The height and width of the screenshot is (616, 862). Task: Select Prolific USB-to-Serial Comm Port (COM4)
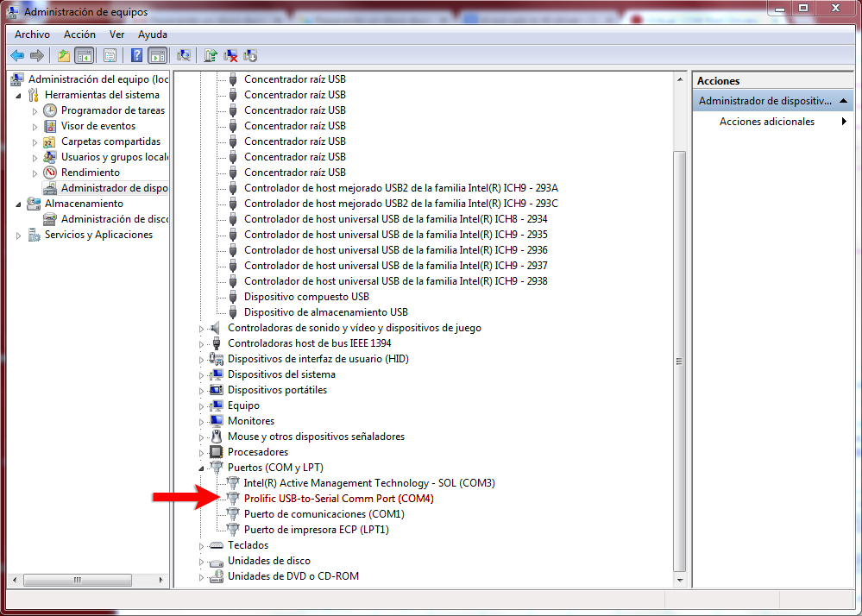click(x=338, y=499)
